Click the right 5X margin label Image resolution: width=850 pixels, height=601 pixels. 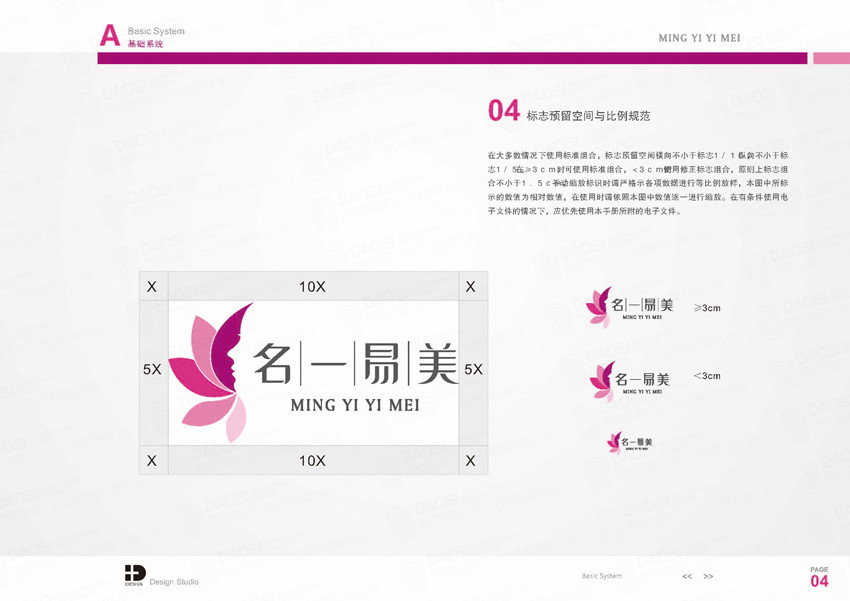coord(473,369)
